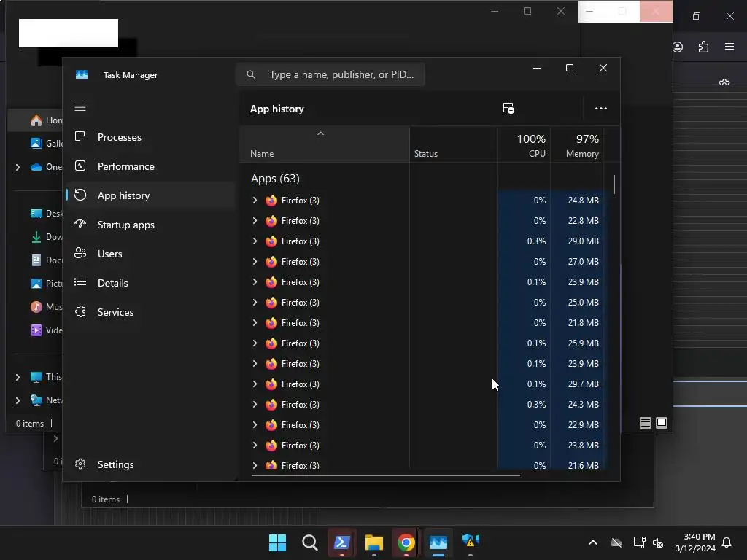The height and width of the screenshot is (560, 747).
Task: Expand Network in File Explorer
Action: (x=18, y=400)
